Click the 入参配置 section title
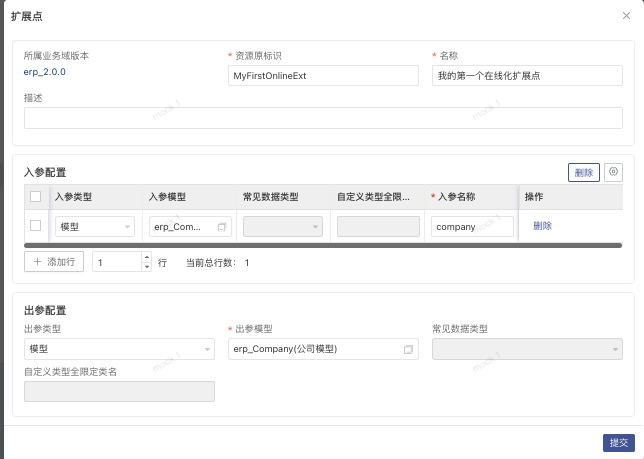Screen dimensions: 644x459 [45, 172]
